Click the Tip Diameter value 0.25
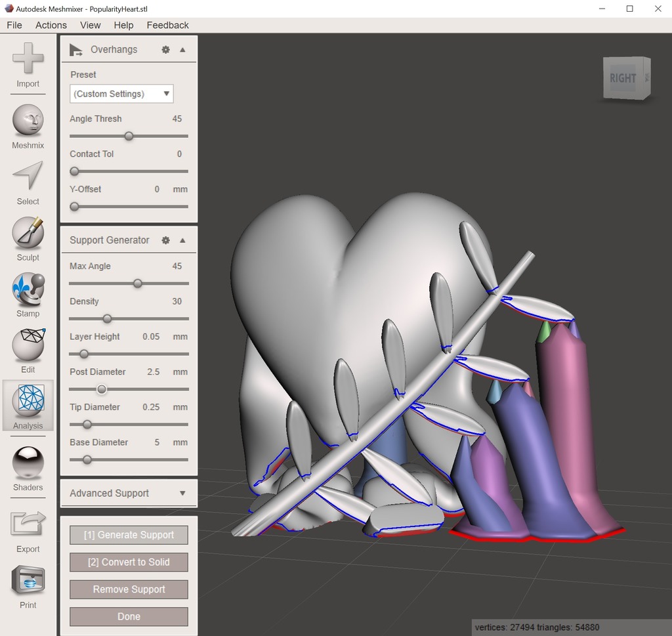Screen dimensions: 672x636 [151, 407]
